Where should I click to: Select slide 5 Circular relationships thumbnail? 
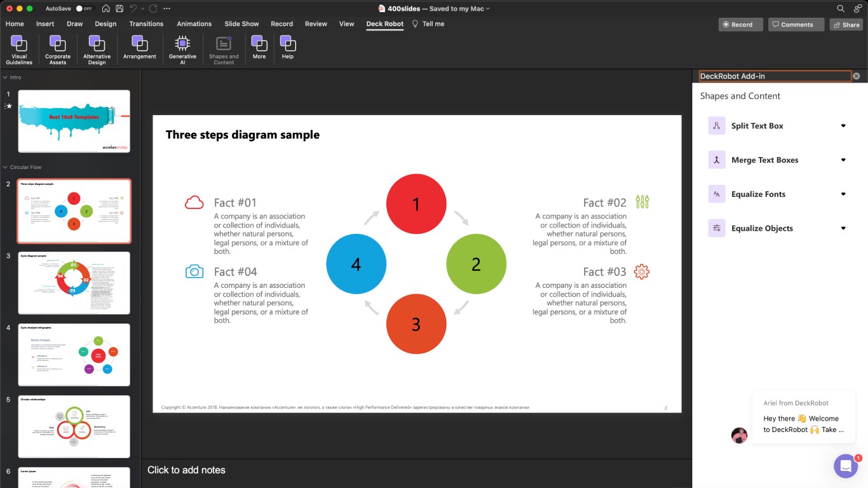(74, 426)
